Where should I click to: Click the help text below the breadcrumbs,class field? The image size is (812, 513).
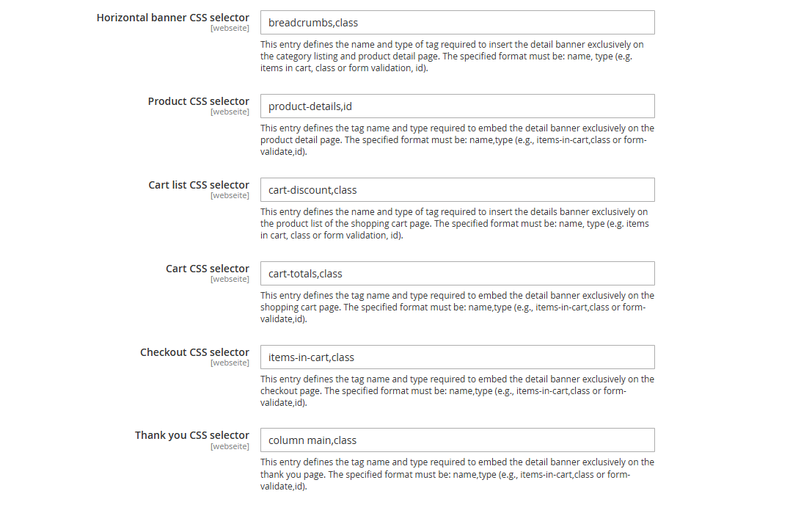click(453, 57)
